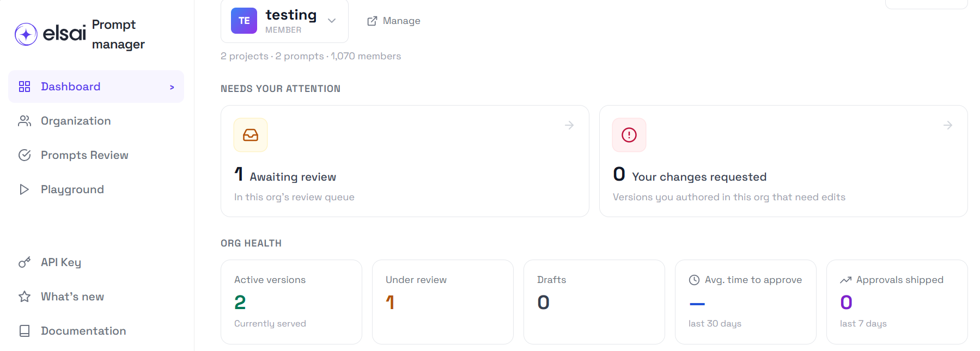
Task: Open Documentation in the sidebar
Action: tap(96, 331)
